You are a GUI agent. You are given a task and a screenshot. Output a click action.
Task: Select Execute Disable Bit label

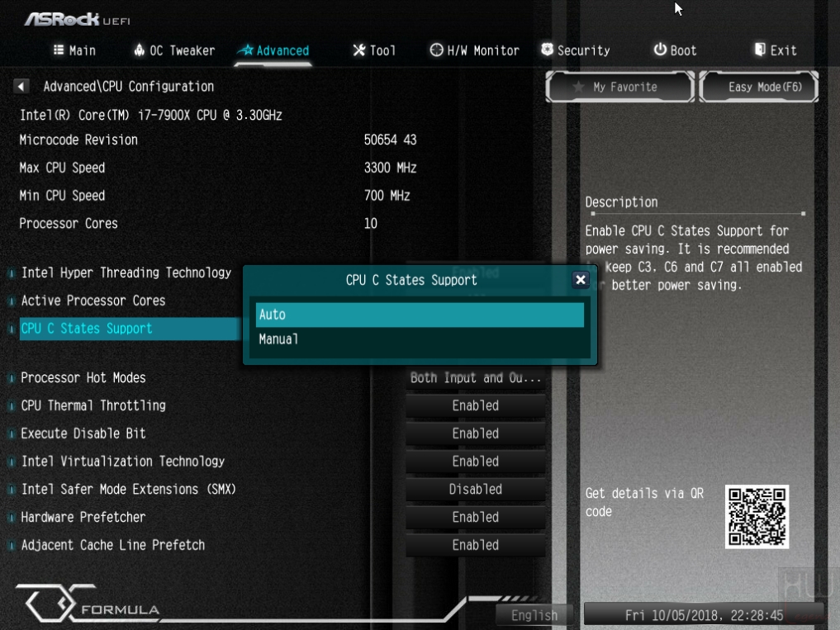[83, 433]
